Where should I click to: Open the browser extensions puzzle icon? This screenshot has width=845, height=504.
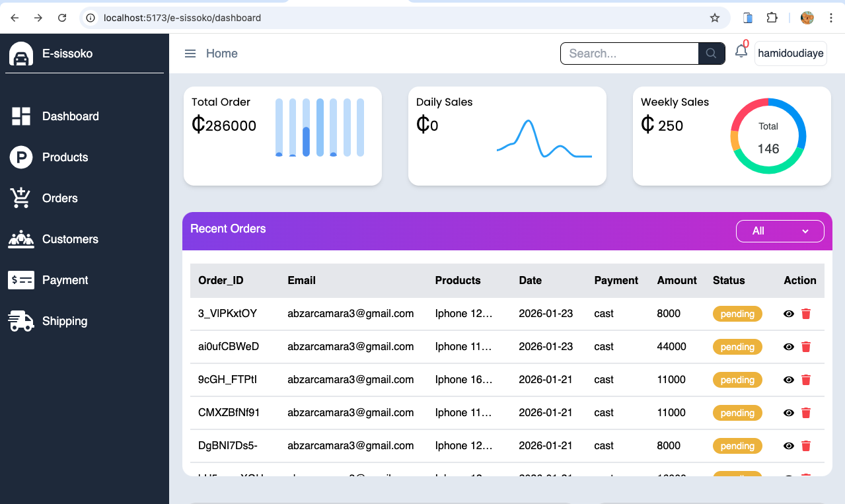772,18
